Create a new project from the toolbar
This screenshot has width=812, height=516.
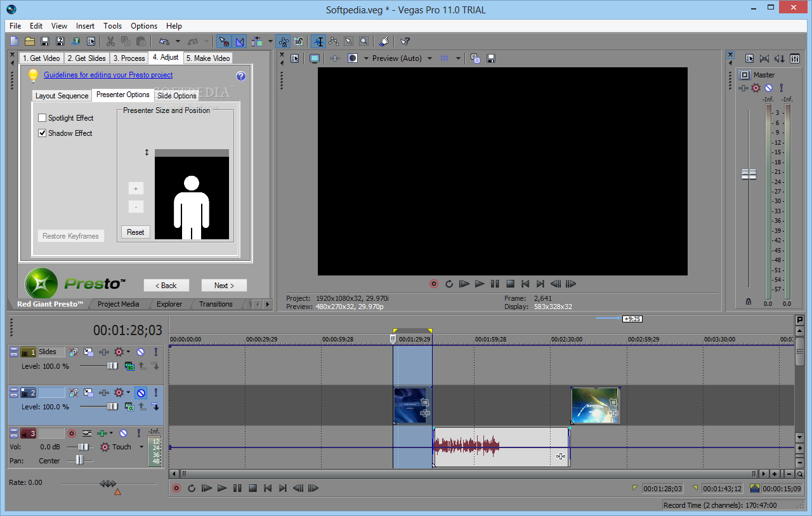15,41
